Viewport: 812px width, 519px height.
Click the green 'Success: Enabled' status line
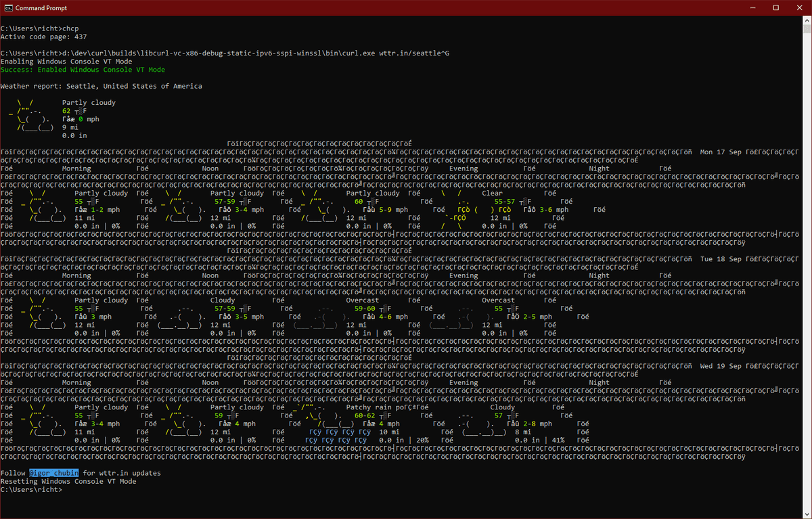click(83, 70)
